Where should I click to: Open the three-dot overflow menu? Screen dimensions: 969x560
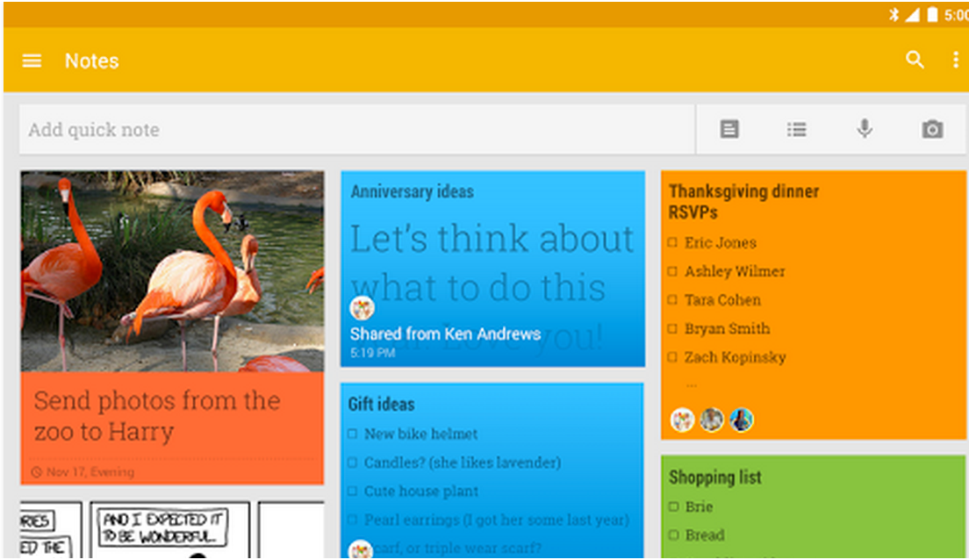pyautogui.click(x=956, y=60)
